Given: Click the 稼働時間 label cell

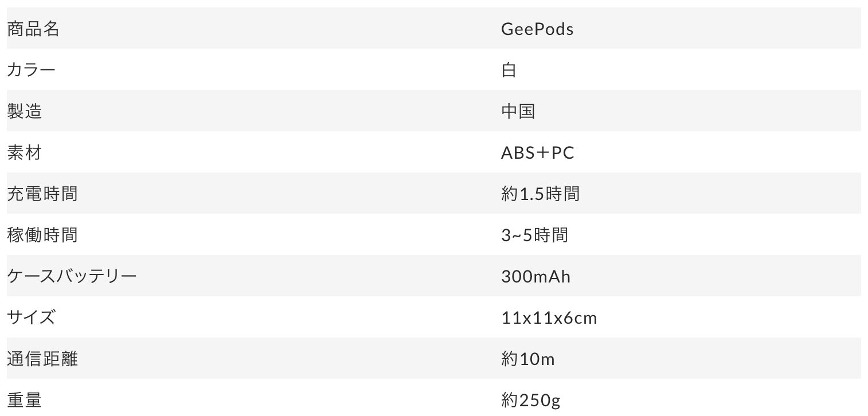Looking at the screenshot, I should pyautogui.click(x=42, y=235).
